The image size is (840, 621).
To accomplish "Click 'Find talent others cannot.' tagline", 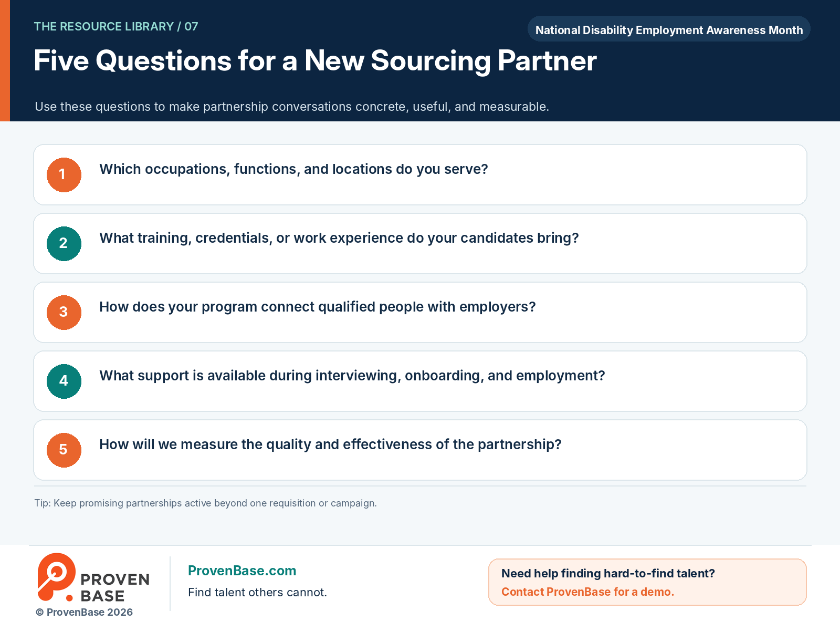I will (x=257, y=592).
